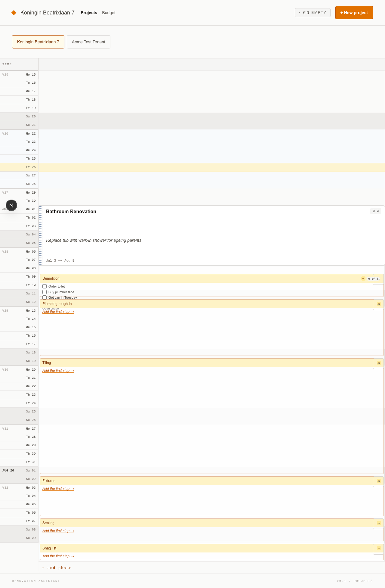Image resolution: width=385 pixels, height=588 pixels.
Task: Click the small icon in Fixtures header
Action: click(x=379, y=481)
